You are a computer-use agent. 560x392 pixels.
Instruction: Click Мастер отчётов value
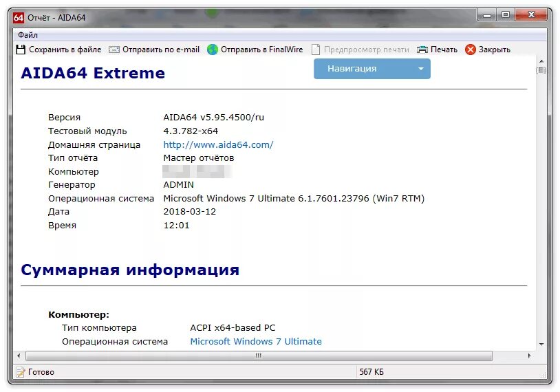coord(199,157)
